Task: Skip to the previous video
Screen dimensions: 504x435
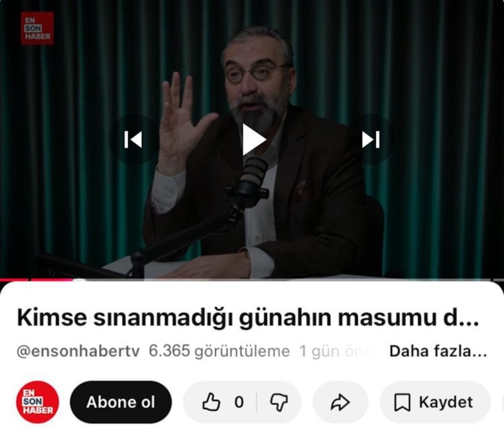Action: pos(134,140)
